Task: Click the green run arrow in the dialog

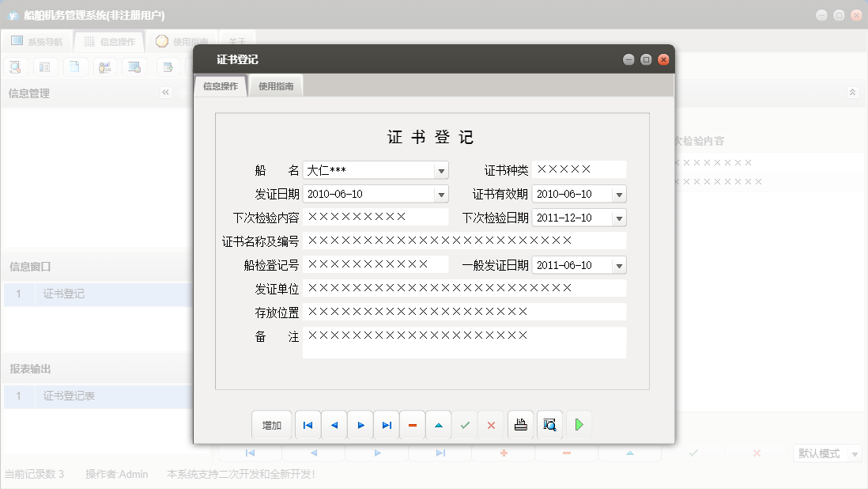Action: click(x=579, y=425)
